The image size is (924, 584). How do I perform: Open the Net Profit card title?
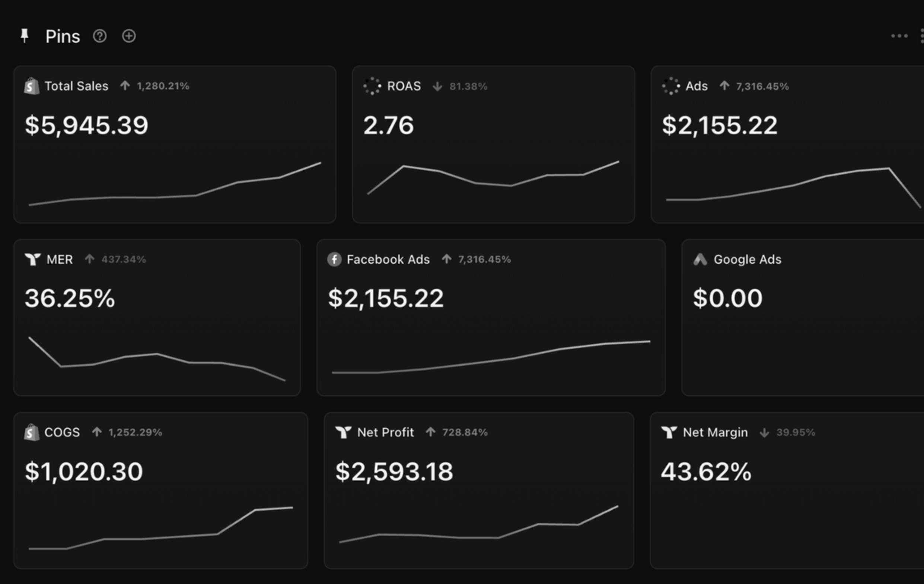(x=385, y=433)
